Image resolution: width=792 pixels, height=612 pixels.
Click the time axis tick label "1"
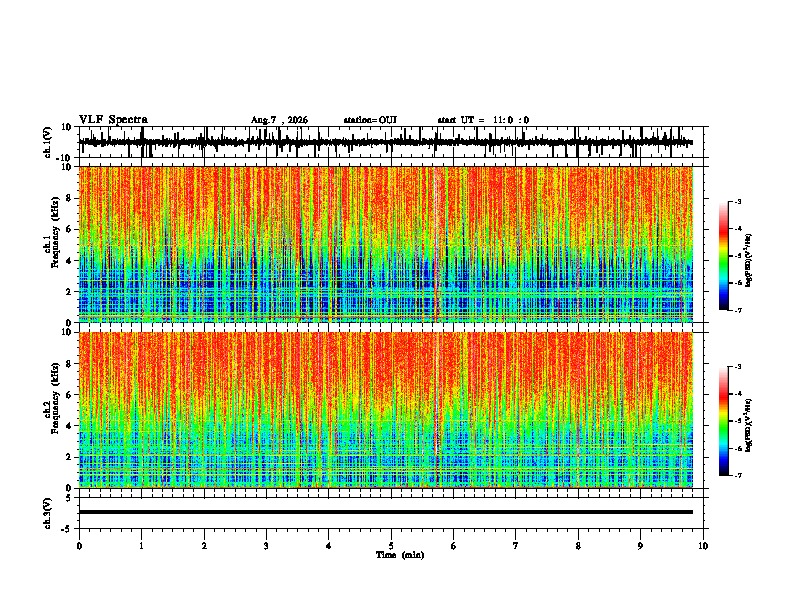tap(141, 546)
